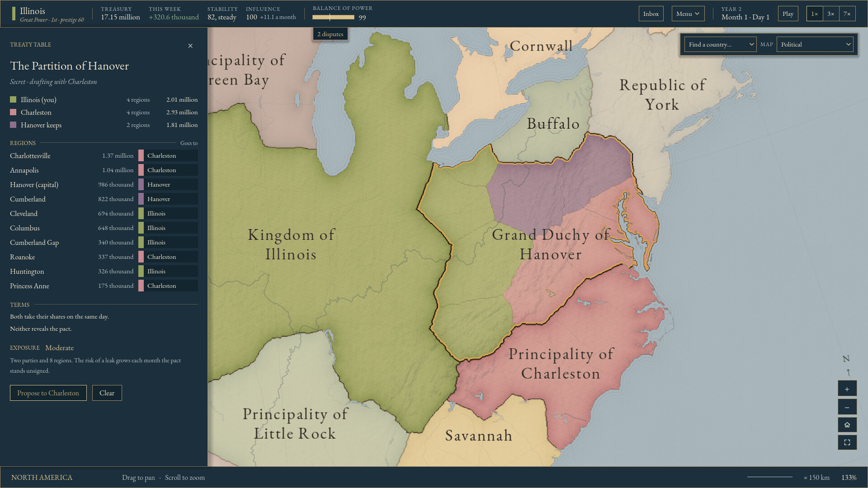Set game speed to 3×
The image size is (868, 488).
tap(830, 14)
